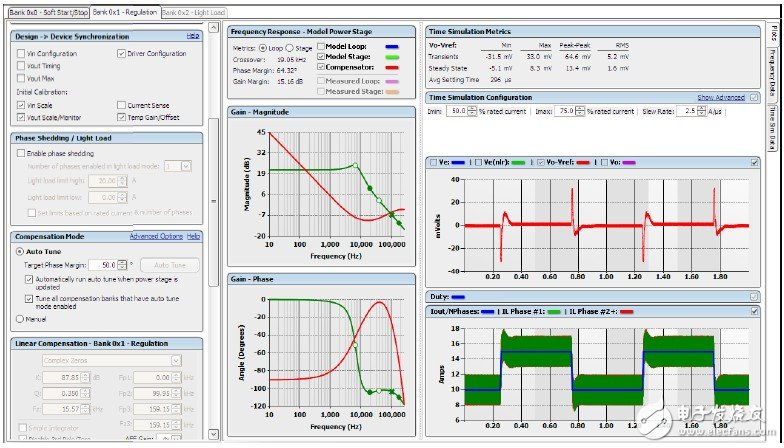The image size is (784, 448).
Task: Adjust Slew Rate spinner arrows
Action: point(702,111)
